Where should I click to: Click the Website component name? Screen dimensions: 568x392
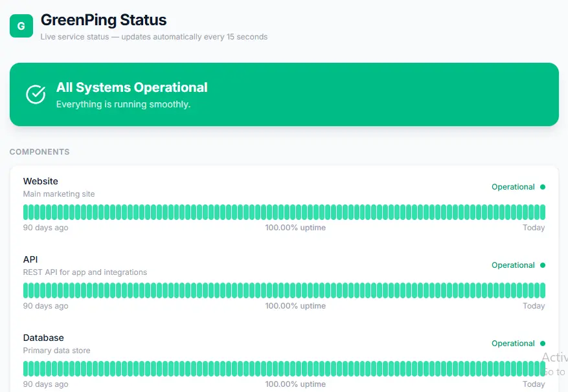[41, 181]
